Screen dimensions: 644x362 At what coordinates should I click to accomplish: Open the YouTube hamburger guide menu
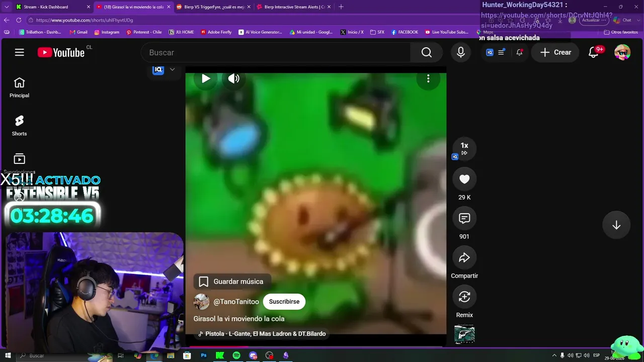point(20,52)
